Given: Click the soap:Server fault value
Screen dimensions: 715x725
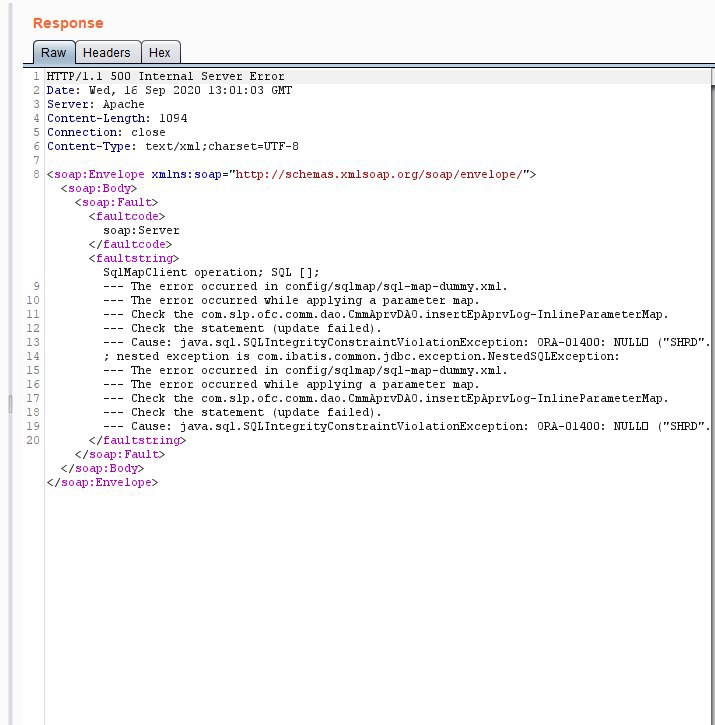Looking at the screenshot, I should click(x=141, y=230).
